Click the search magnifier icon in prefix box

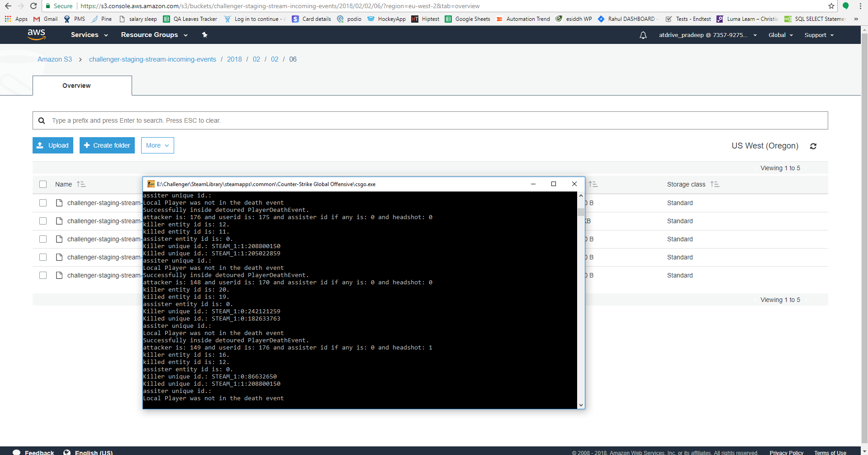(x=42, y=120)
